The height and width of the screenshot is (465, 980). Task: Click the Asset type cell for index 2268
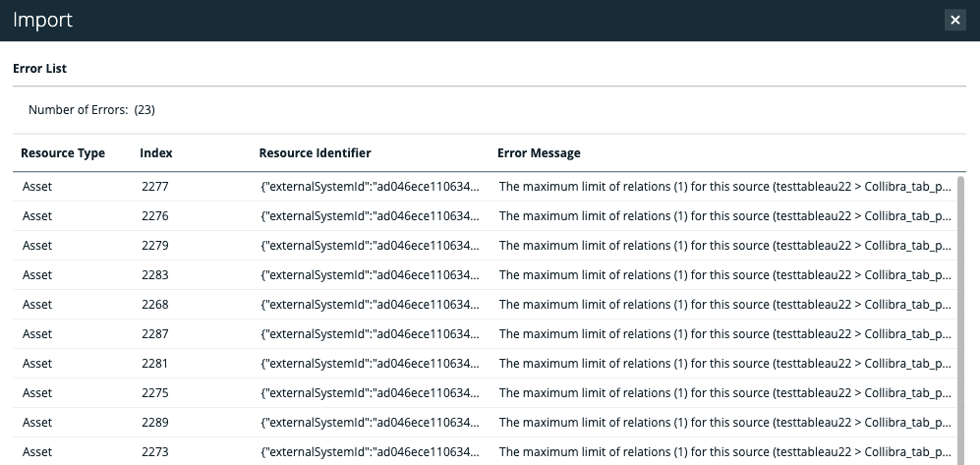click(x=37, y=304)
